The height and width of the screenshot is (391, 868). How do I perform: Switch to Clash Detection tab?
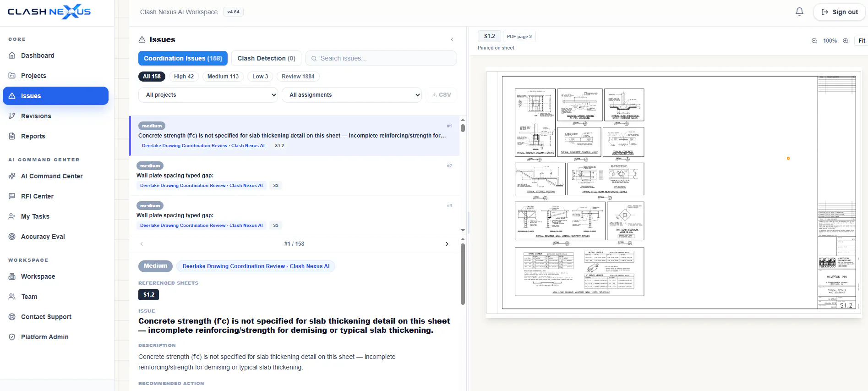click(x=266, y=58)
